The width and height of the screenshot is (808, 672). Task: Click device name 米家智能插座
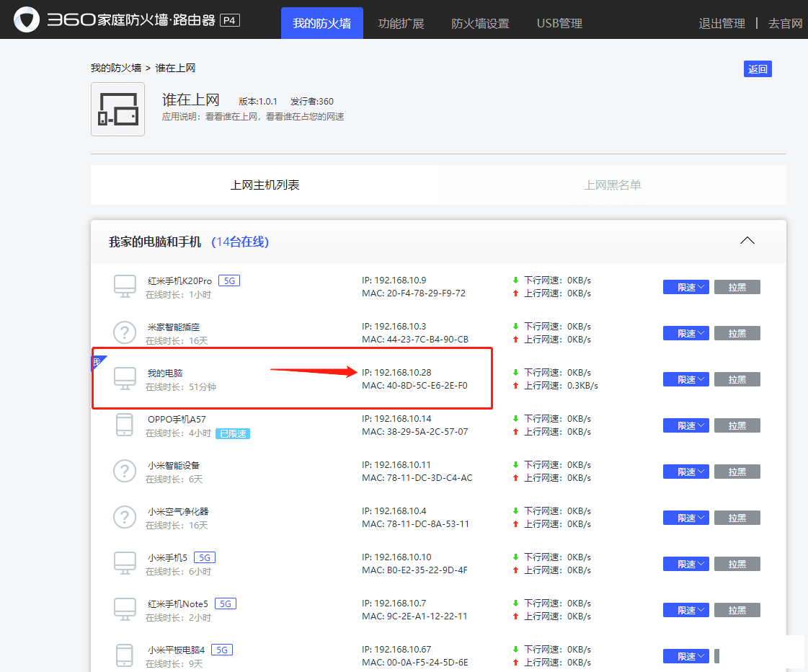pyautogui.click(x=174, y=327)
